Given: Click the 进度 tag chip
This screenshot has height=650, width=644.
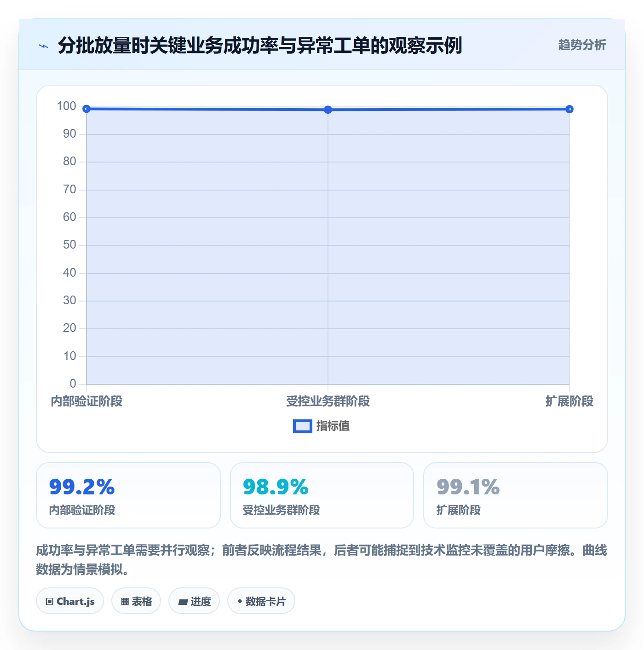Looking at the screenshot, I should coord(194,601).
